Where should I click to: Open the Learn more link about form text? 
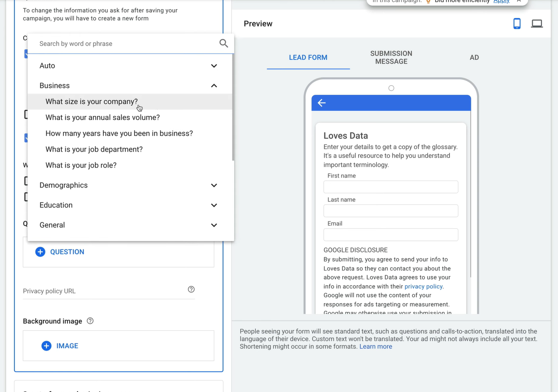click(x=375, y=346)
